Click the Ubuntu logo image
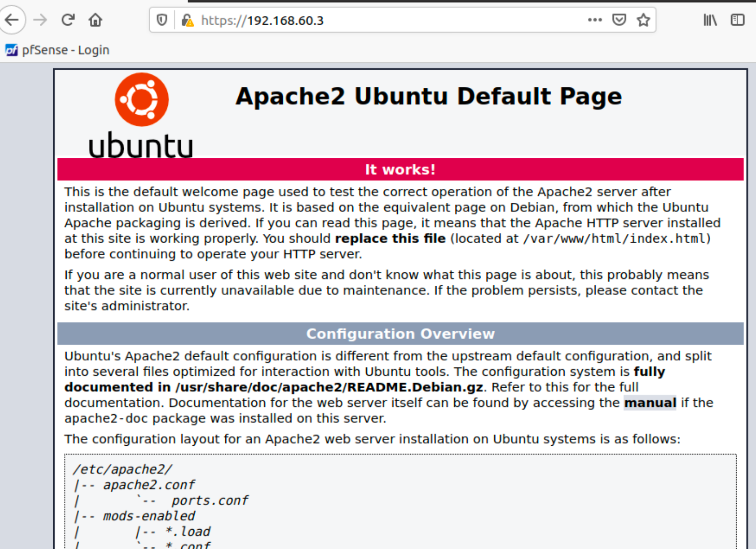The width and height of the screenshot is (756, 549). coord(141,115)
